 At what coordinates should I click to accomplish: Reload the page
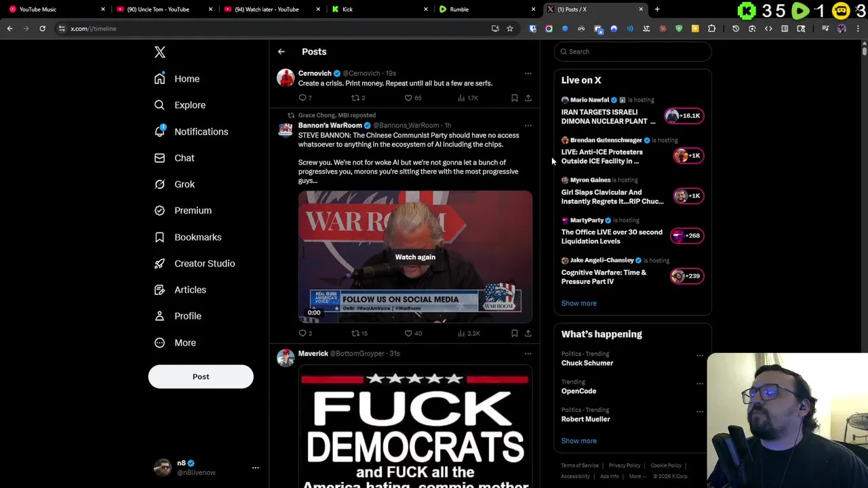pos(42,28)
